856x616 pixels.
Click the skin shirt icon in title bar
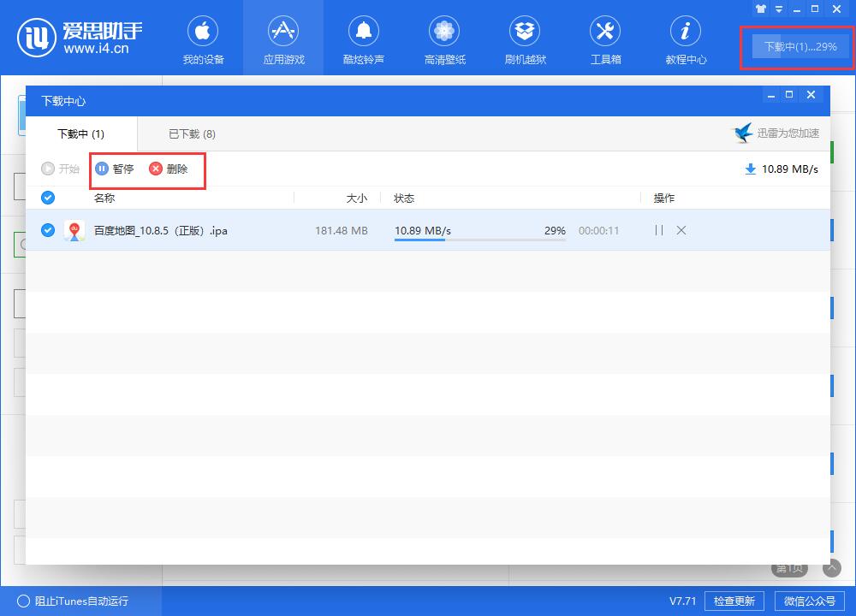coord(760,9)
